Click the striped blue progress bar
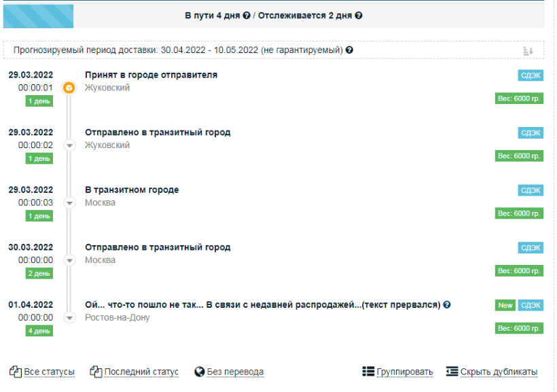 click(x=39, y=15)
